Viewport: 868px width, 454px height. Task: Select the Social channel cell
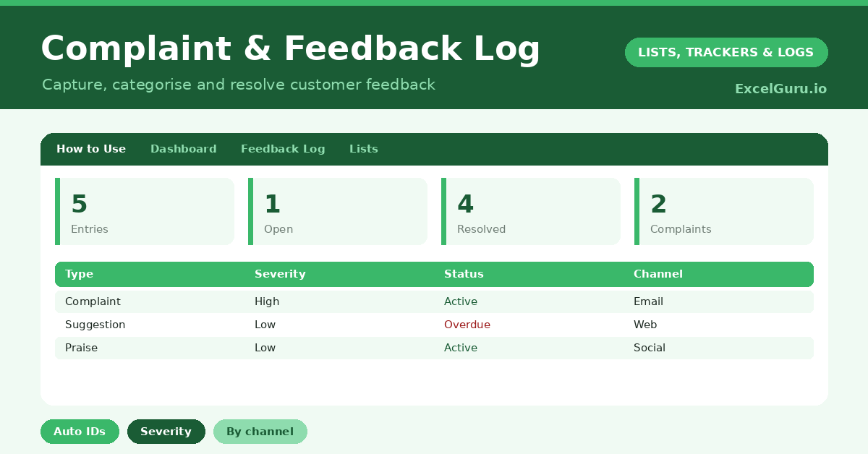pos(650,348)
